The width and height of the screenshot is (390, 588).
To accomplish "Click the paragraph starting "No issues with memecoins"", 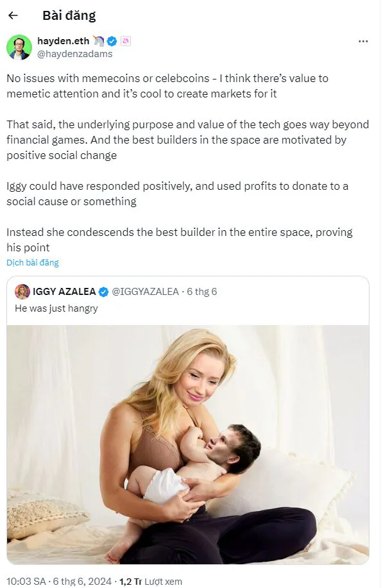I will click(x=167, y=85).
